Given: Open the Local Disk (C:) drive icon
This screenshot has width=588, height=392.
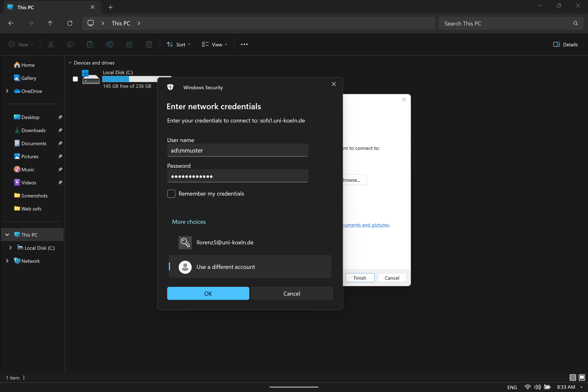Looking at the screenshot, I should (x=91, y=77).
